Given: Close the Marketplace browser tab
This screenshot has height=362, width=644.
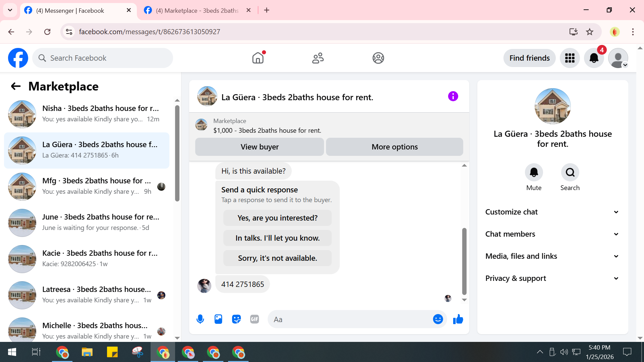Looking at the screenshot, I should (249, 10).
